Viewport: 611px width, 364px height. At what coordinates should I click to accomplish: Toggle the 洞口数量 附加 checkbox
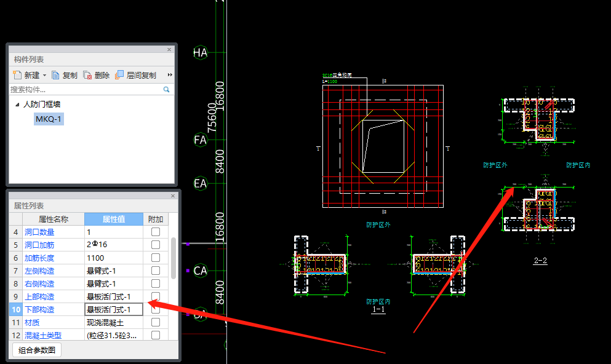(x=156, y=232)
